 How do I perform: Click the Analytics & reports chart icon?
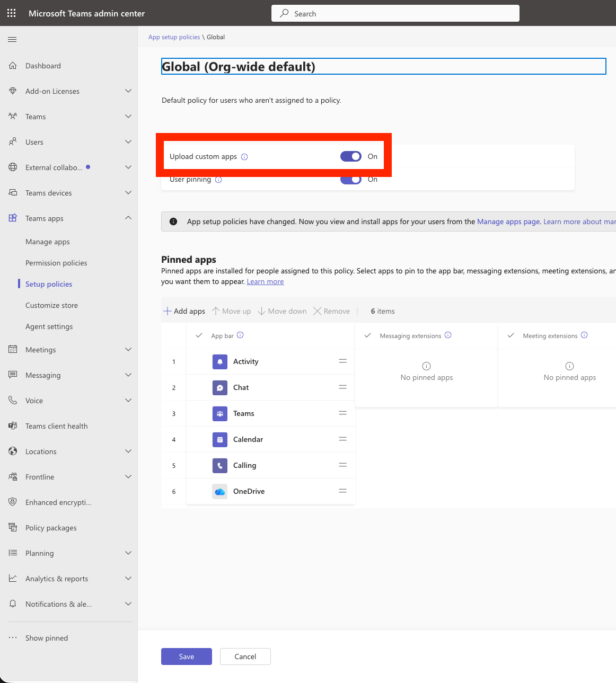point(13,579)
